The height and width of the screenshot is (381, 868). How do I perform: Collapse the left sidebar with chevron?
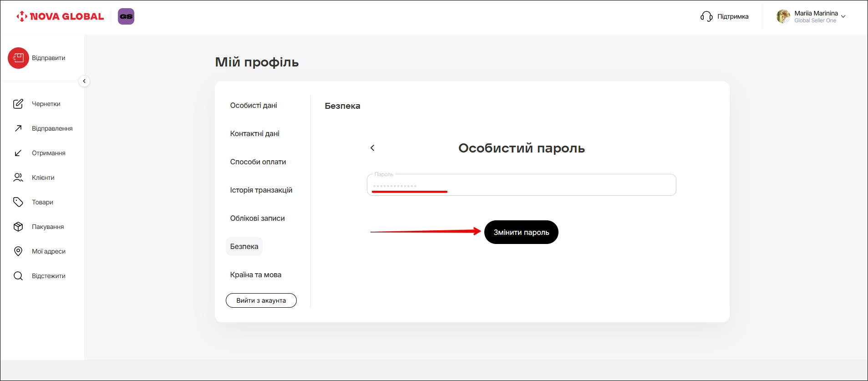pyautogui.click(x=84, y=81)
